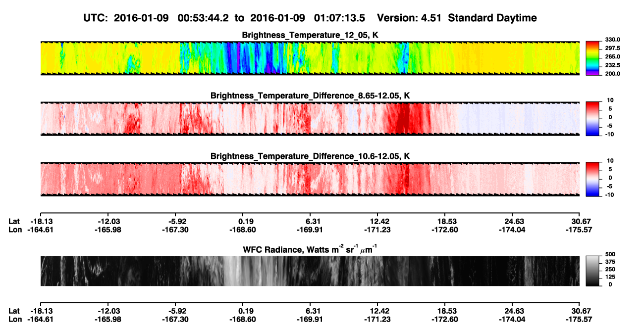Click longitude "-171.23" on the bottom axis

pyautogui.click(x=378, y=319)
